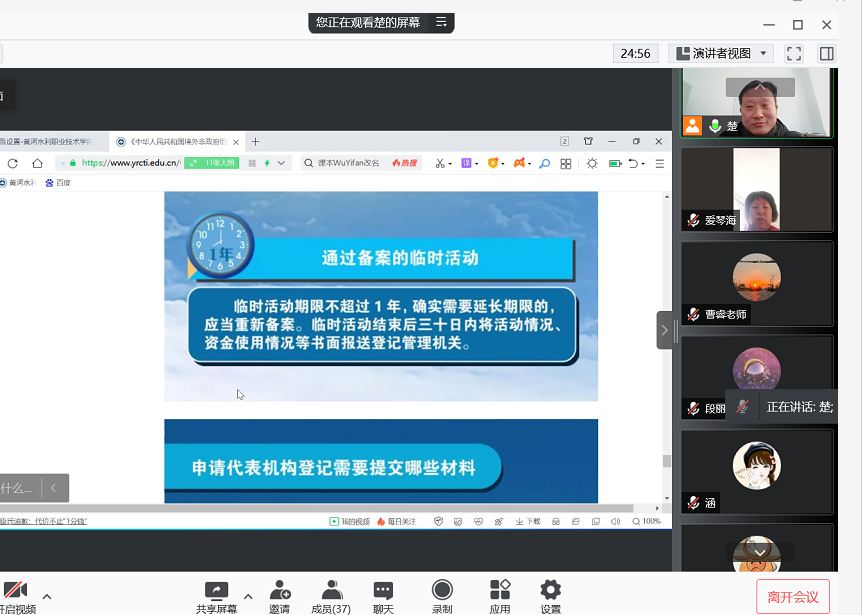Turn on camera with 开启视频
This screenshot has height=615, width=862.
(16, 592)
